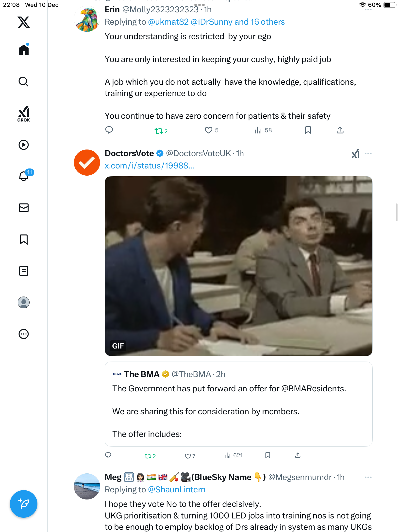Click the compose new post button

(x=24, y=504)
